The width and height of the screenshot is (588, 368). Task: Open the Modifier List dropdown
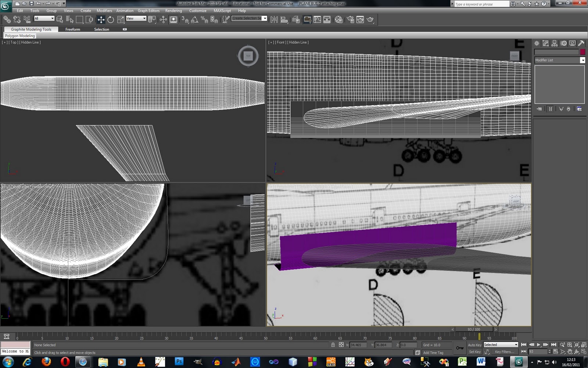tap(583, 60)
